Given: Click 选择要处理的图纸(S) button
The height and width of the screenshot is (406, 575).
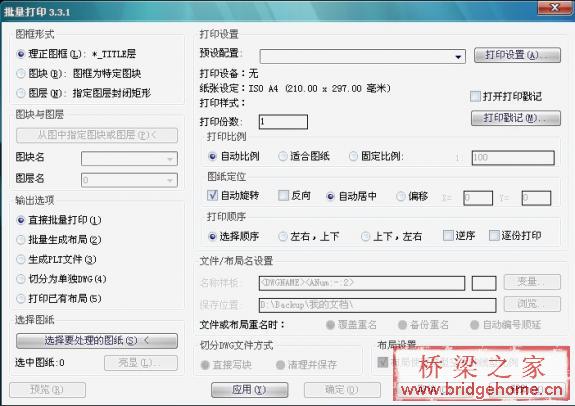Looking at the screenshot, I should click(97, 341).
